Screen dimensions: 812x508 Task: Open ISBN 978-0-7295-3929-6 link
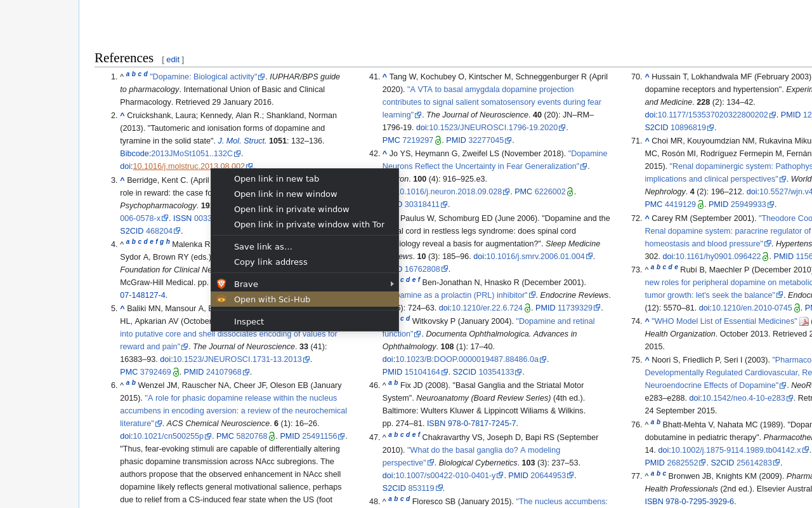(x=690, y=501)
